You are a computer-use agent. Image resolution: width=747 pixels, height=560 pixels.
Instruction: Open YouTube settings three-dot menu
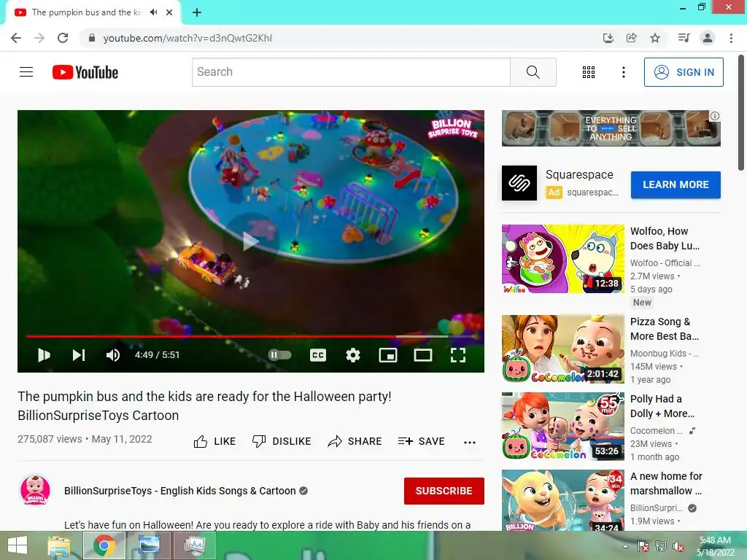pos(624,72)
